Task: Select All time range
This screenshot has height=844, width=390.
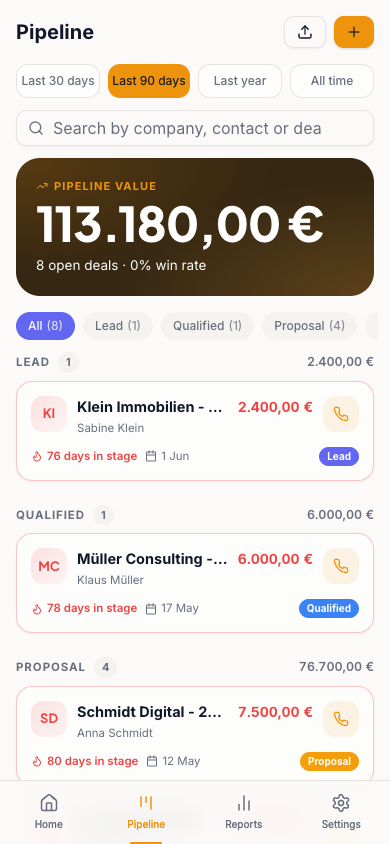Action: [x=332, y=81]
